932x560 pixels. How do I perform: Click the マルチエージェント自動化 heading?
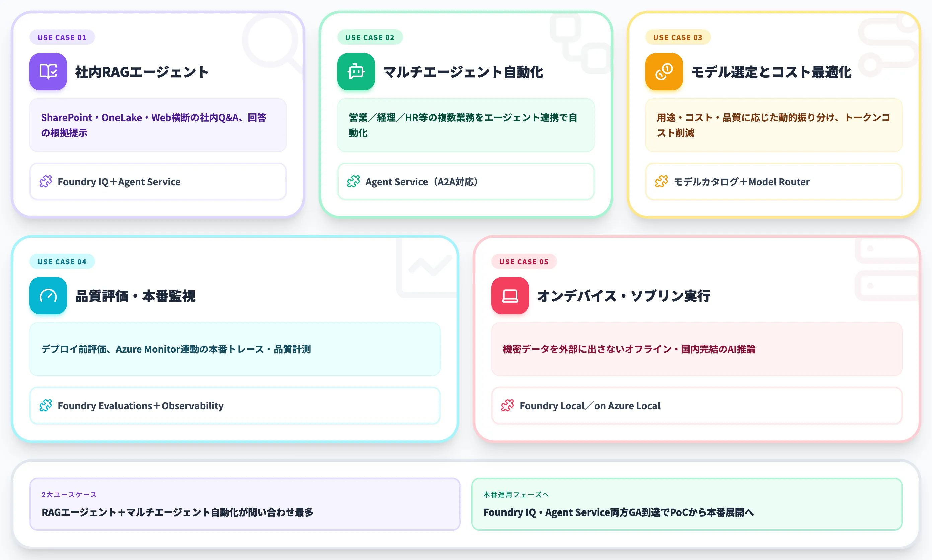pos(463,72)
